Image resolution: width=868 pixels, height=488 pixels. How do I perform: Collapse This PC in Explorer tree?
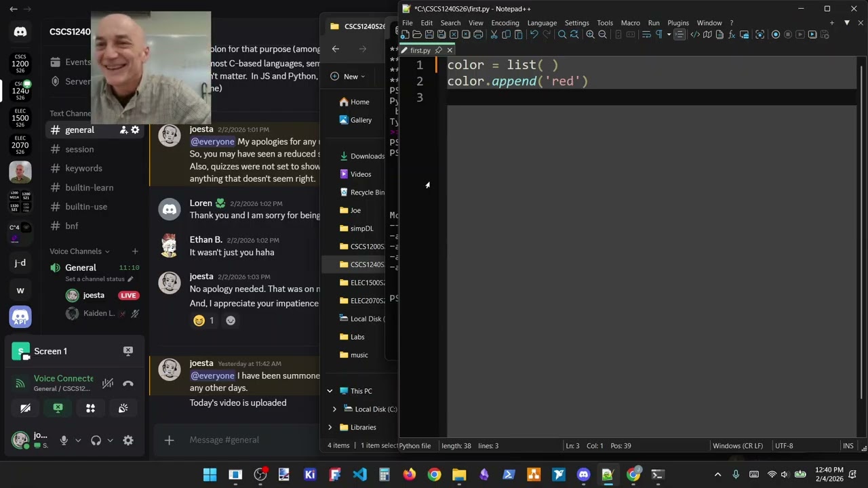point(330,391)
